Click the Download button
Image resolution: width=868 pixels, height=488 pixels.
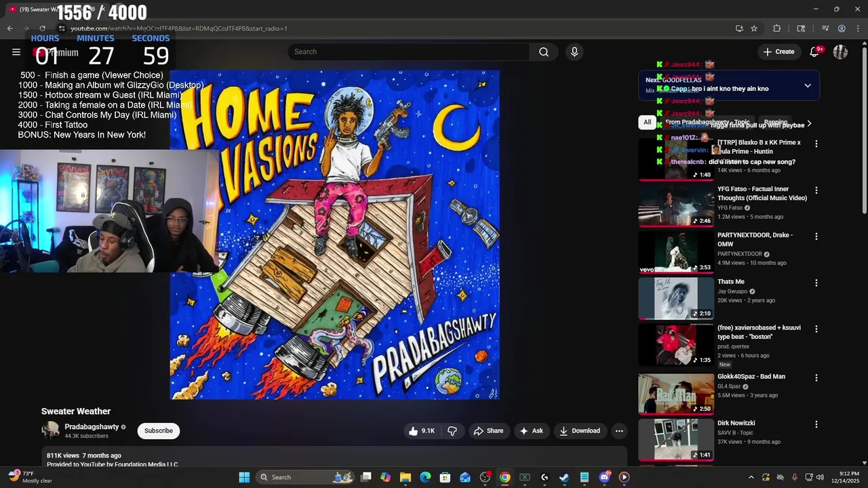tap(580, 431)
